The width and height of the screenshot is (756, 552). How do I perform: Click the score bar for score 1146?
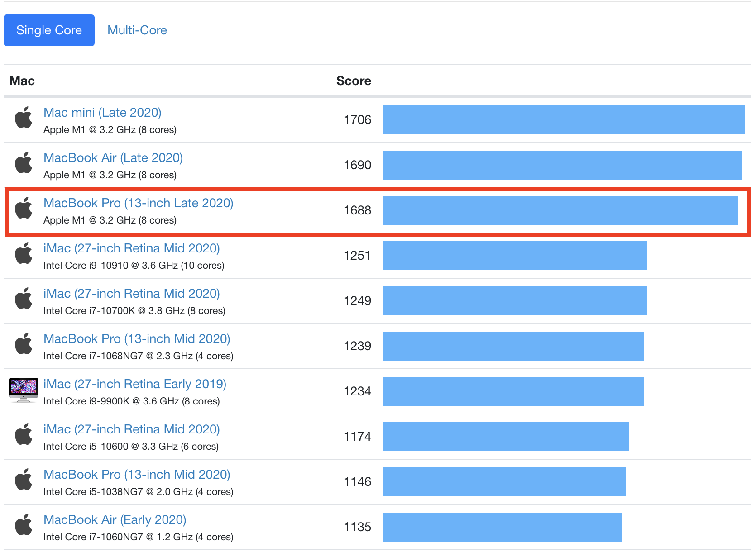pyautogui.click(x=504, y=482)
